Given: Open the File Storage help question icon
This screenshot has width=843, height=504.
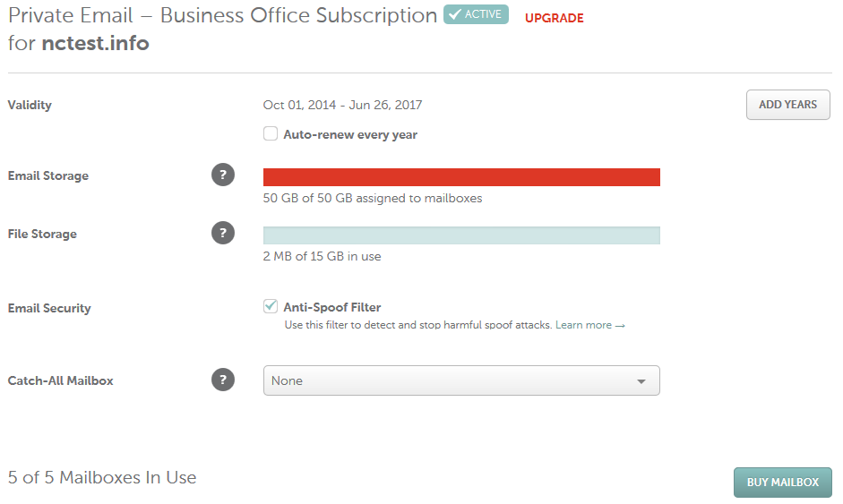Looking at the screenshot, I should (223, 233).
